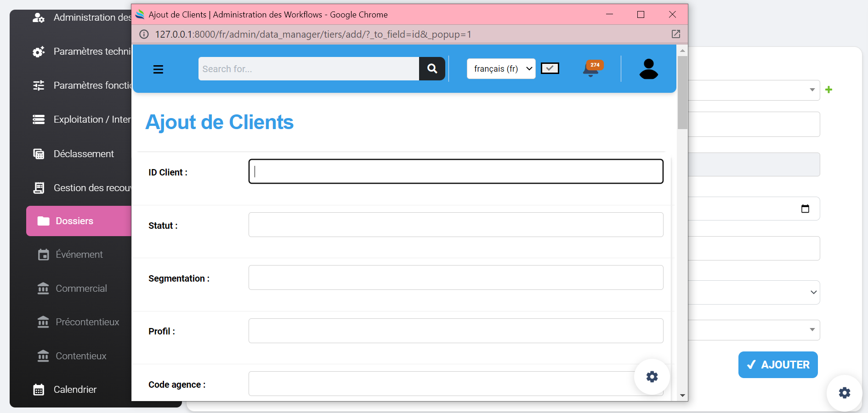868x413 pixels.
Task: Expand the français (fr) language dropdown
Action: (501, 69)
